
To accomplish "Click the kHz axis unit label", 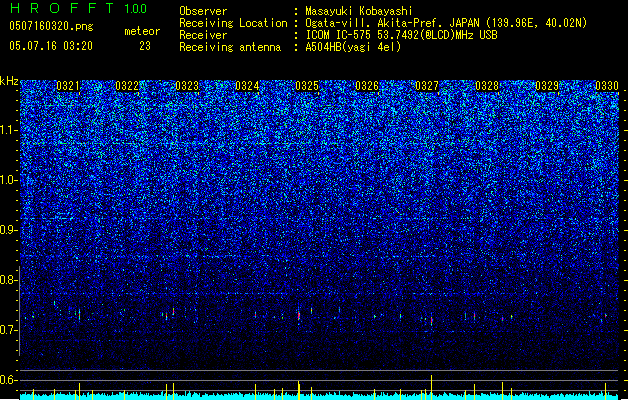I will pos(9,81).
